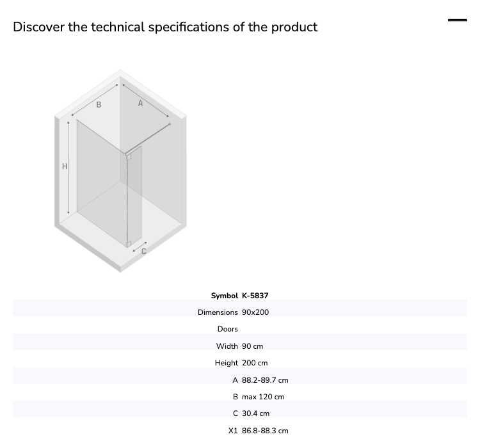Click the C value 30.4 cm
This screenshot has height=448, width=480.
point(255,413)
